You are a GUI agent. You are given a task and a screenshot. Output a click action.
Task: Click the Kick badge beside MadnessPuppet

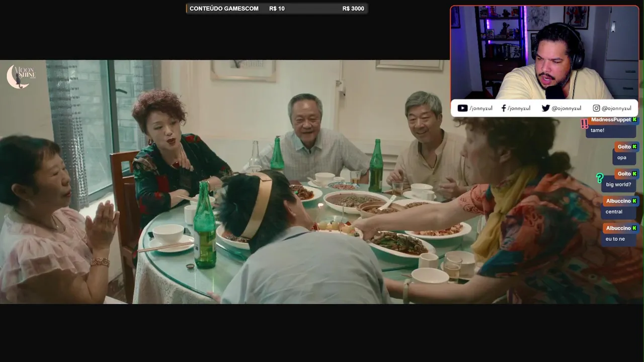(635, 120)
